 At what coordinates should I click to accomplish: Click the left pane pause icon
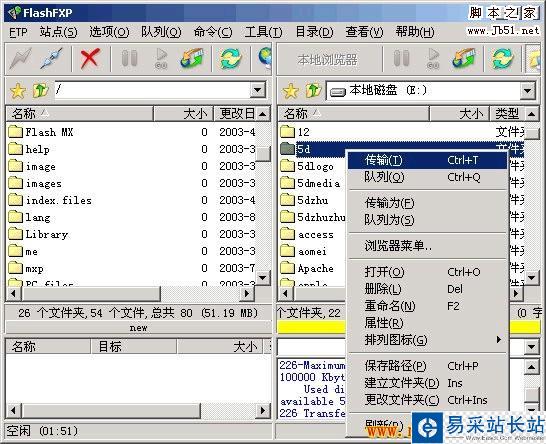(x=129, y=59)
